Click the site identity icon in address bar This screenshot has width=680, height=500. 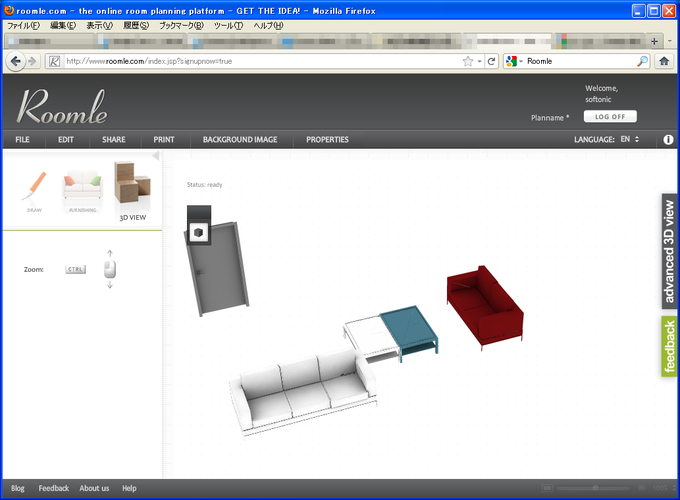54,61
